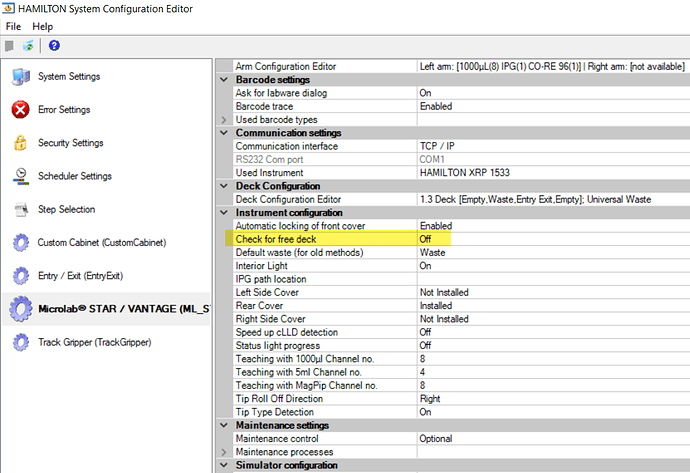Image resolution: width=690 pixels, height=473 pixels.
Task: Collapse the Instrument configuration section
Action: pyautogui.click(x=224, y=213)
